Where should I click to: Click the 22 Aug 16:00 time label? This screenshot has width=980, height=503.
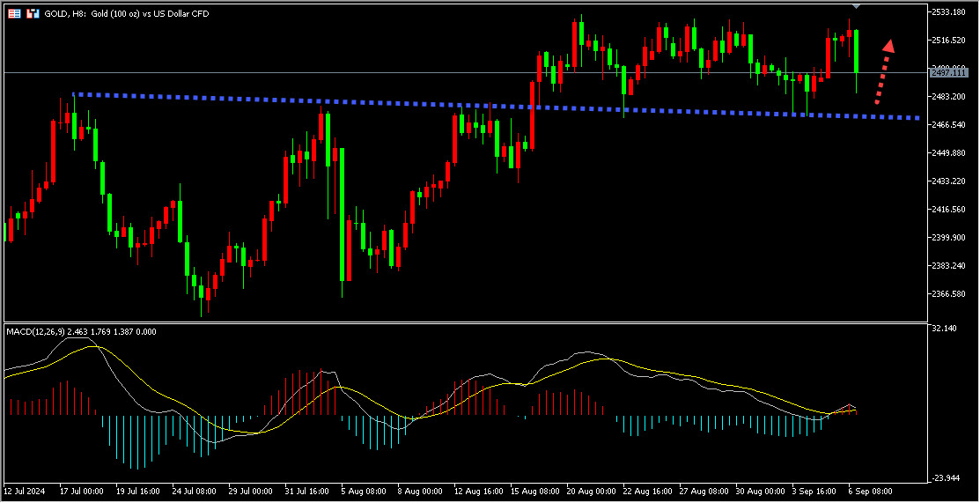[645, 492]
